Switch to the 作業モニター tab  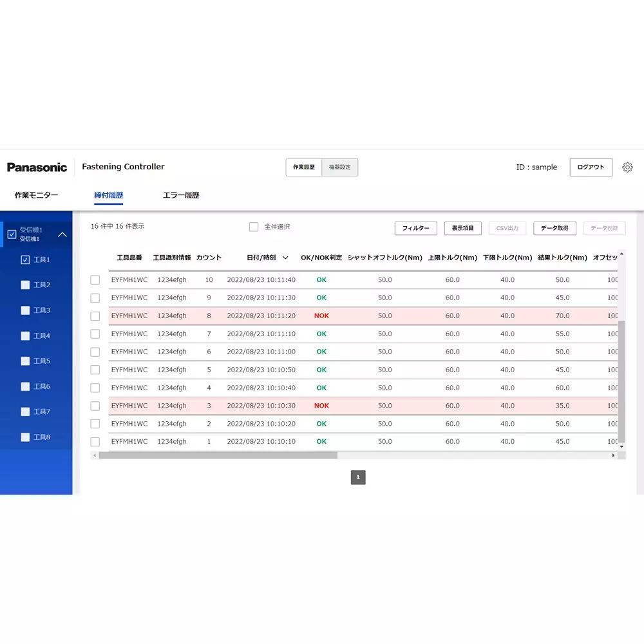pos(36,195)
